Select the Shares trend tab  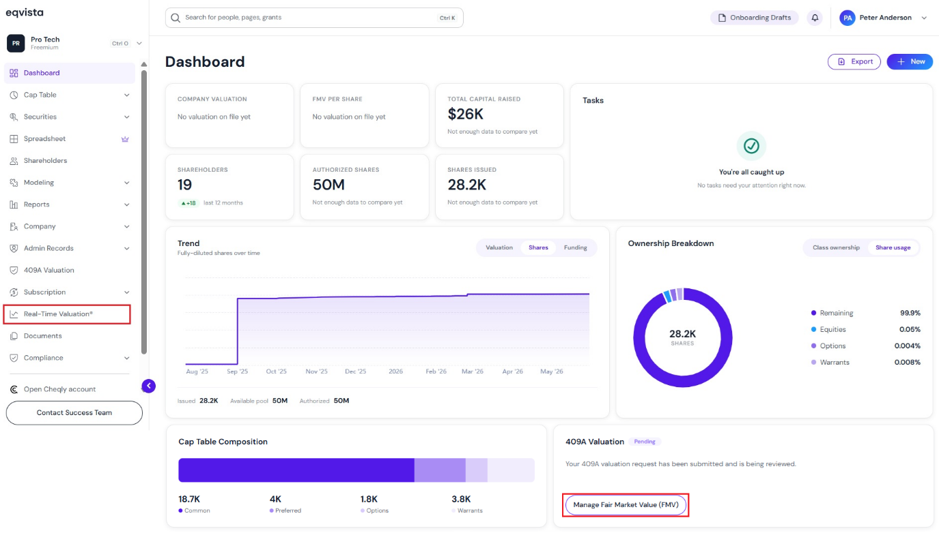coord(538,247)
